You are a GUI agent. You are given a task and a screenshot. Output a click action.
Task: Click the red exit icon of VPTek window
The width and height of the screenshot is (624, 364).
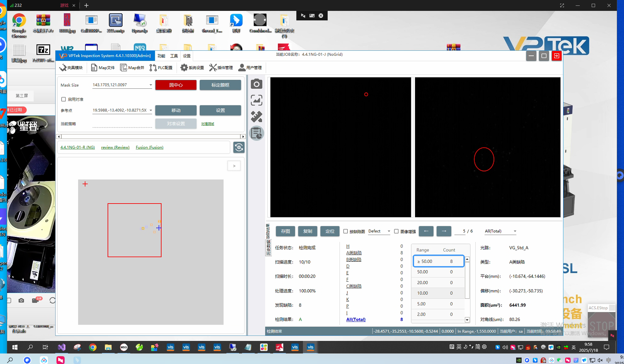pyautogui.click(x=557, y=56)
